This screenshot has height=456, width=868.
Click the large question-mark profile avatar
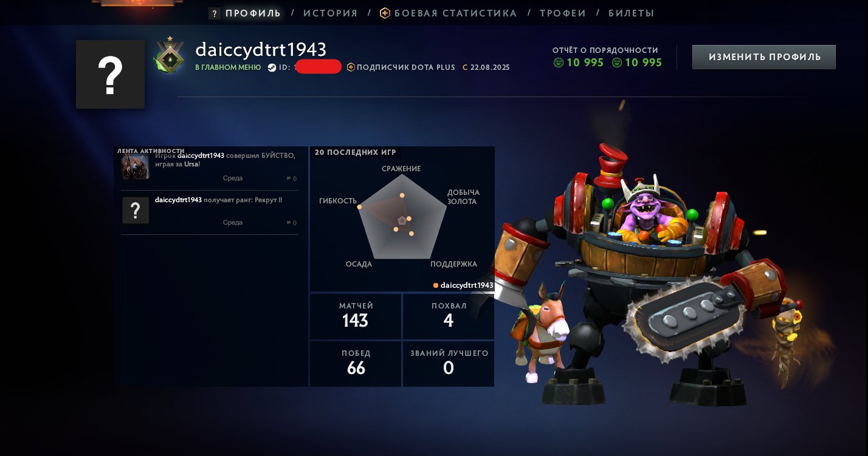pyautogui.click(x=110, y=74)
